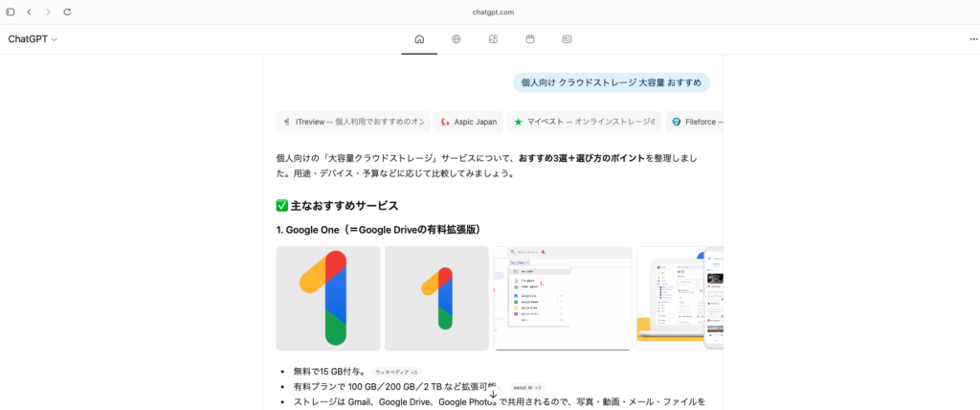Go back using the browser back arrow
This screenshot has width=980, height=410.
tap(29, 11)
